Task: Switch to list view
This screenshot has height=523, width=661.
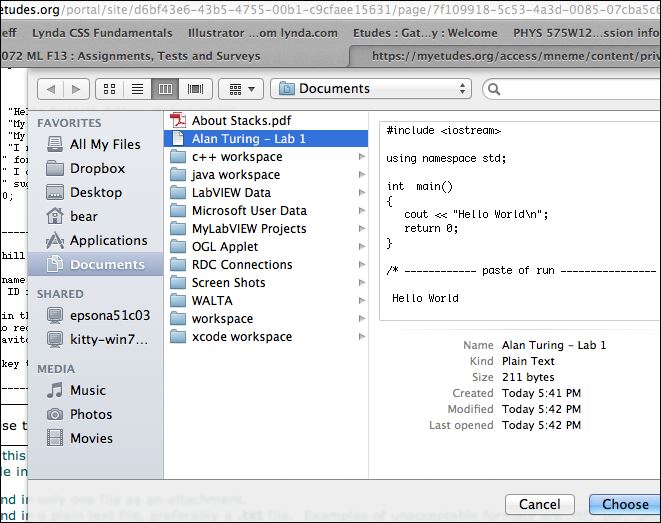Action: click(x=137, y=89)
